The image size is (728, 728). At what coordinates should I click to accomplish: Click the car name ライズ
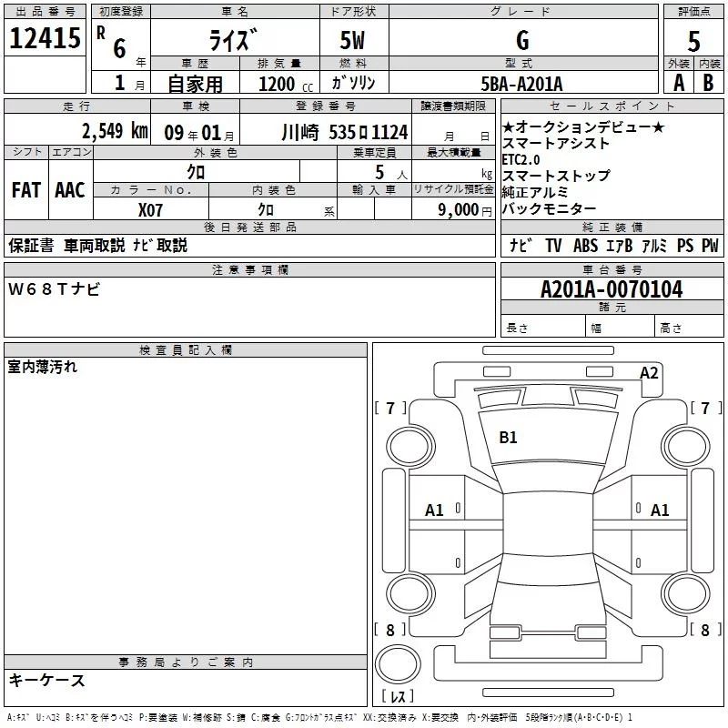point(235,41)
